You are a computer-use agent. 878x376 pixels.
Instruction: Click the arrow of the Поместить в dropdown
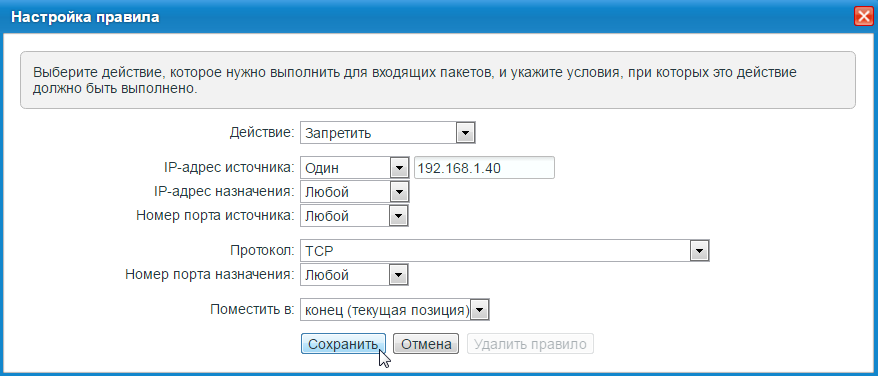pyautogui.click(x=480, y=310)
